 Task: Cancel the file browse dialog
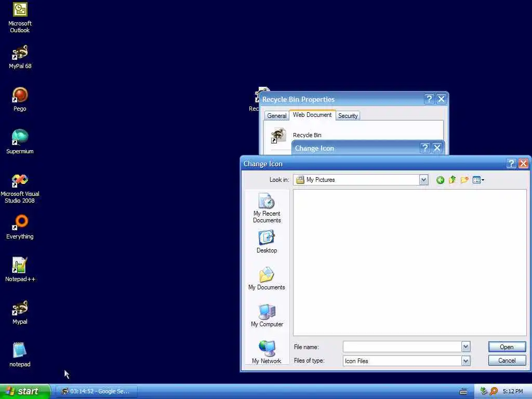coord(507,361)
